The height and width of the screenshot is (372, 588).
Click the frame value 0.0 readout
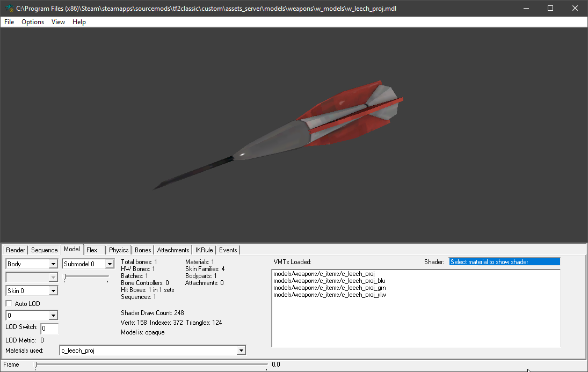[276, 364]
